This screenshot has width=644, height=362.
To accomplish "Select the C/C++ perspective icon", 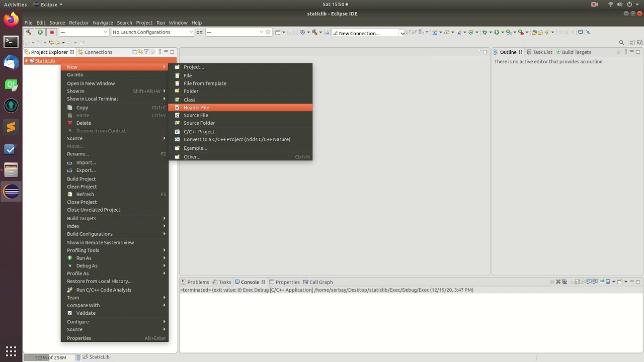I will click(640, 43).
